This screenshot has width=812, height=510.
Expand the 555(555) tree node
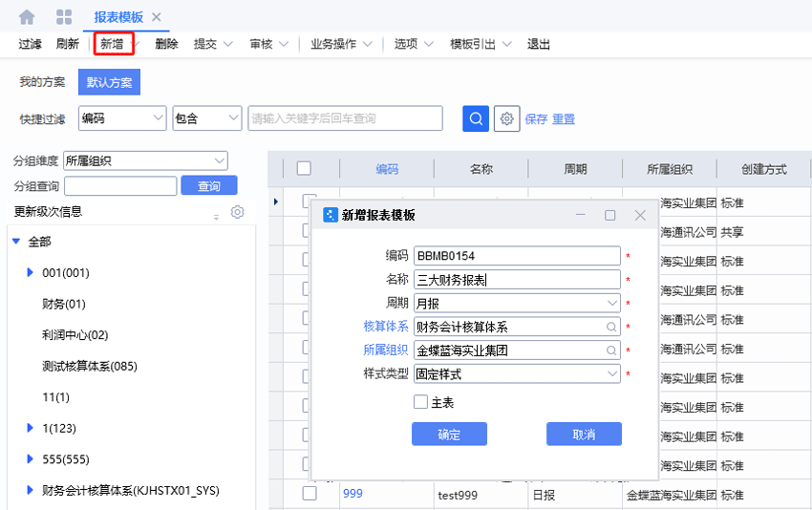30,458
